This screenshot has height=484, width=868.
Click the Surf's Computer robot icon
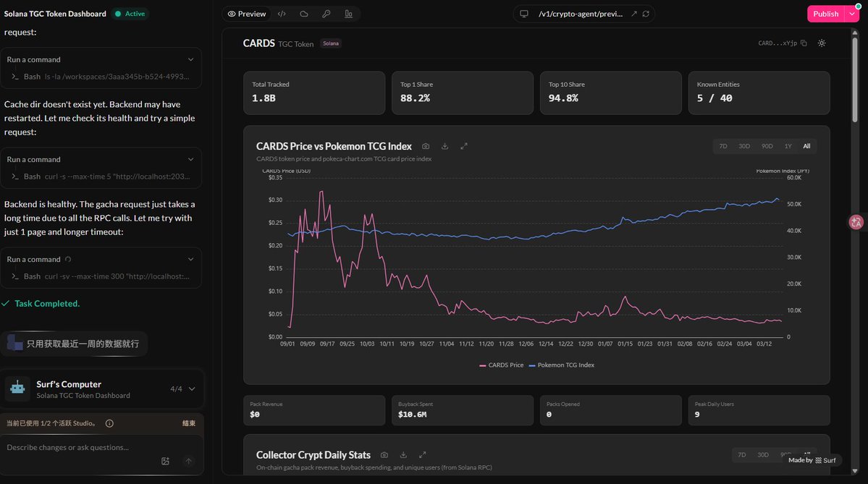coord(17,388)
